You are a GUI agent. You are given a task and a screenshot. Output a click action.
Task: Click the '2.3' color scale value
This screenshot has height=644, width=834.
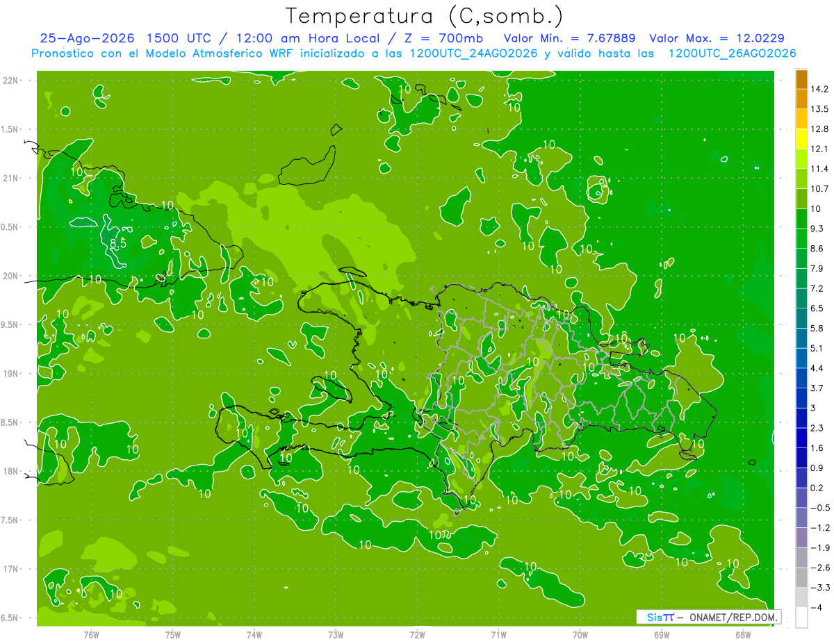[818, 428]
